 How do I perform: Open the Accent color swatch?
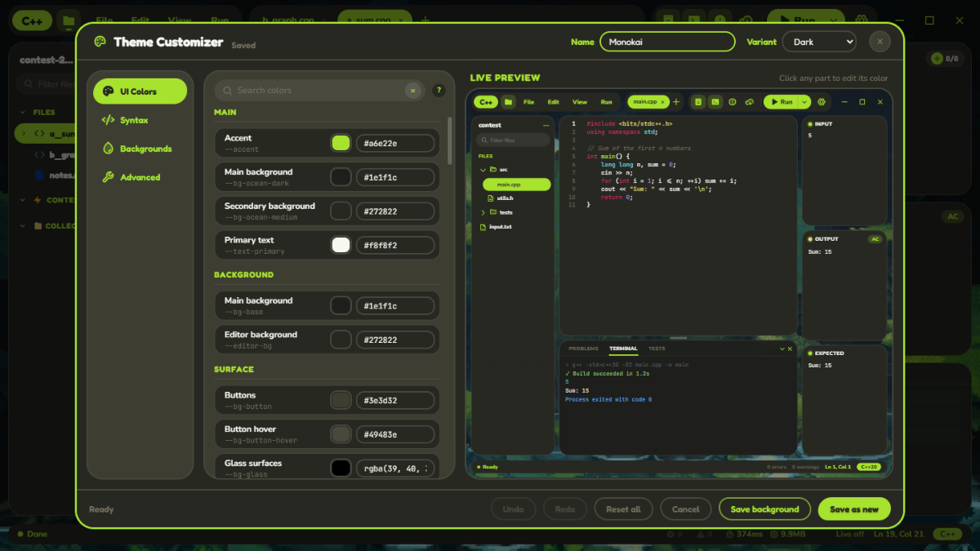coord(341,143)
